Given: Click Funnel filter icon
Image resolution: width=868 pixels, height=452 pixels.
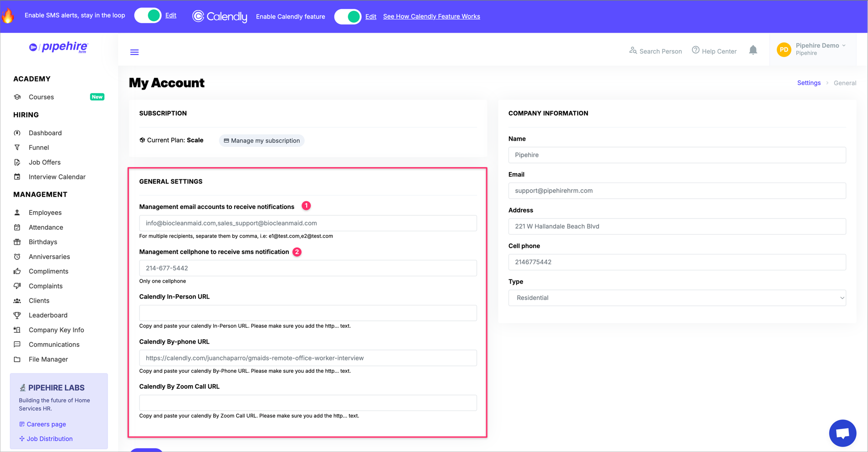Looking at the screenshot, I should 17,147.
